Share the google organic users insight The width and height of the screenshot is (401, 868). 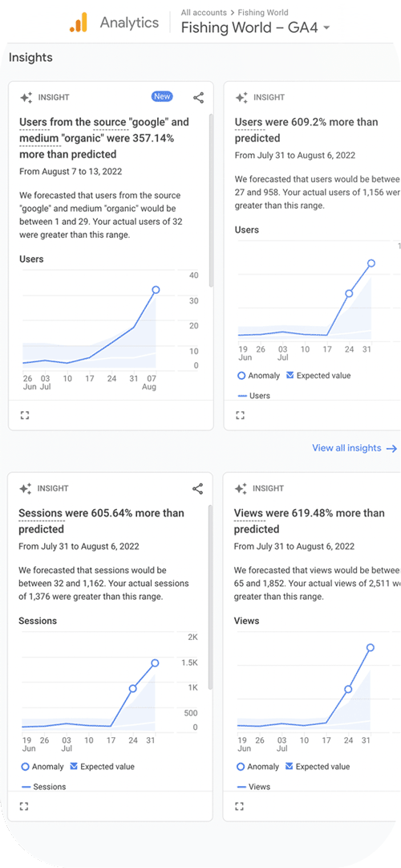tap(199, 98)
